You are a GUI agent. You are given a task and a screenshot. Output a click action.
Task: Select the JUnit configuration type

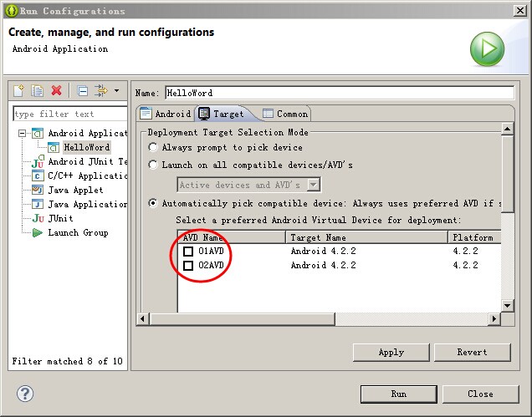click(x=60, y=218)
